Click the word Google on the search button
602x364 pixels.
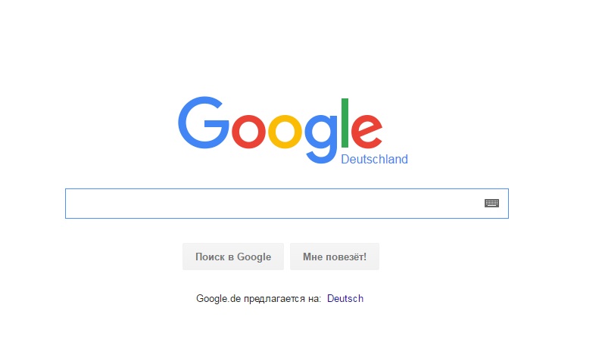(254, 257)
